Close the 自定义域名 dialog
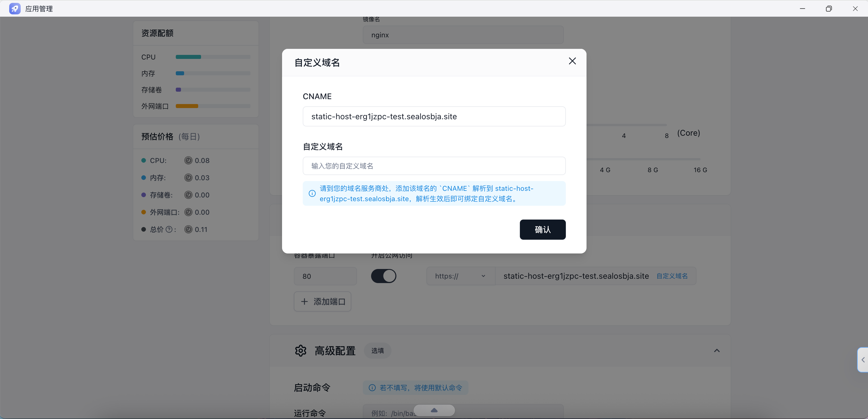The width and height of the screenshot is (868, 419). [572, 61]
